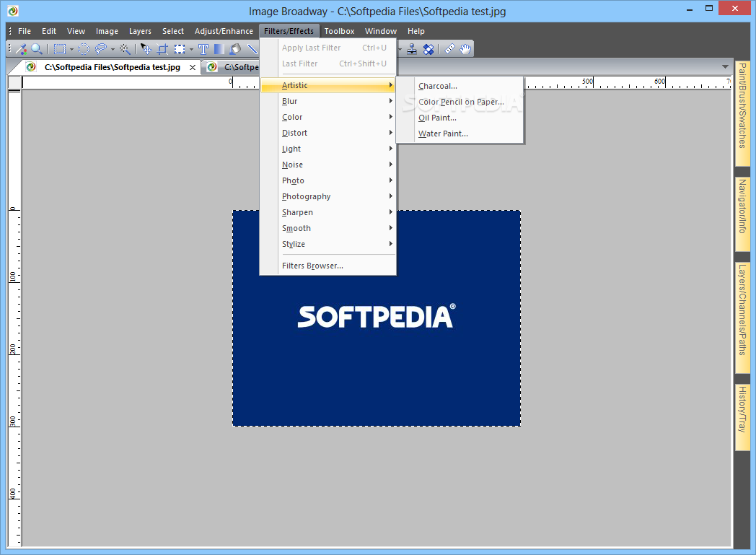Image resolution: width=756 pixels, height=555 pixels.
Task: Select the Move tool
Action: pyautogui.click(x=146, y=48)
